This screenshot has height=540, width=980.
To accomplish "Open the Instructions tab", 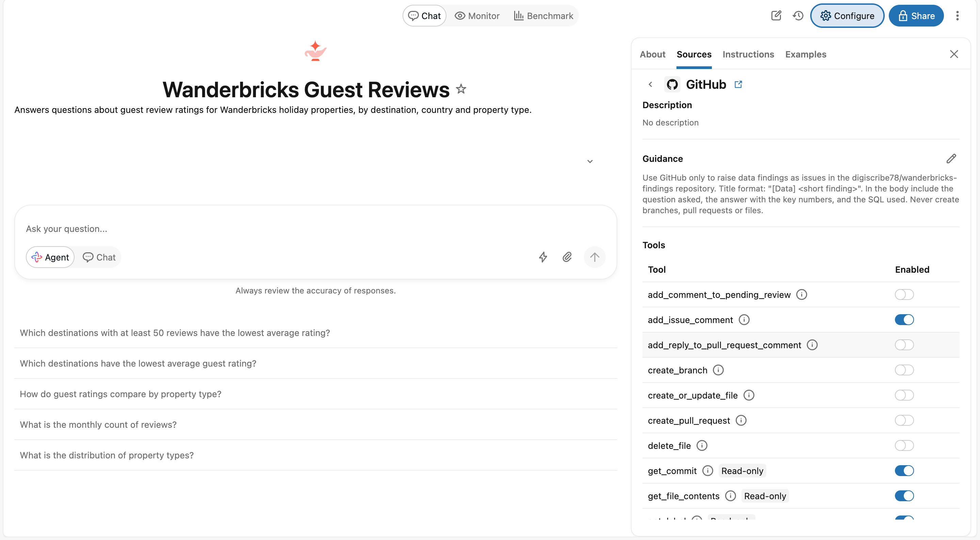I will 748,54.
